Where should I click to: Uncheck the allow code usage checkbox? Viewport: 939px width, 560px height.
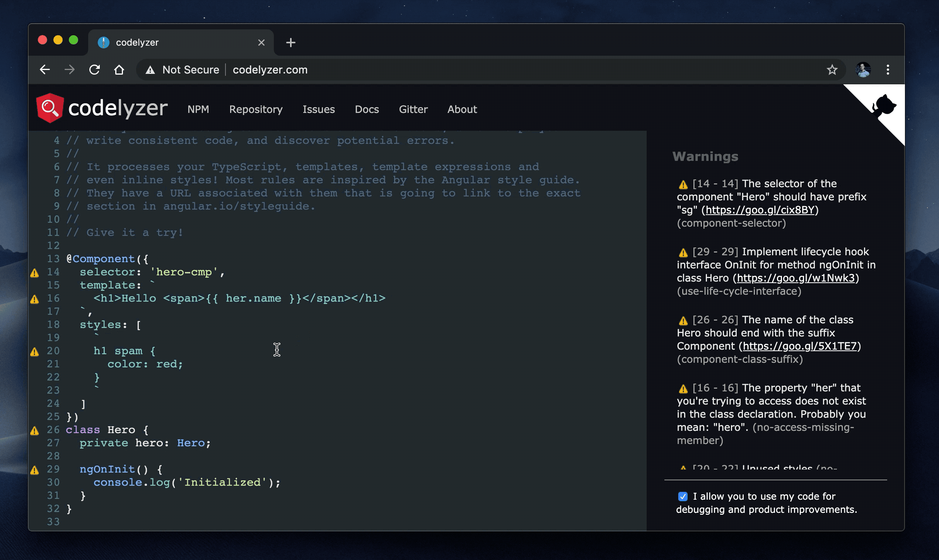tap(683, 497)
